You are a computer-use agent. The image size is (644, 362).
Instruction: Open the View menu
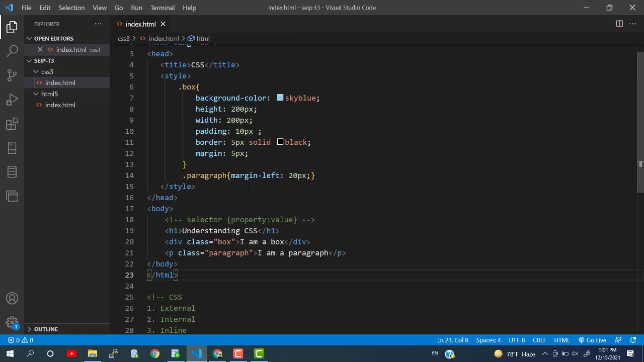tap(100, 8)
